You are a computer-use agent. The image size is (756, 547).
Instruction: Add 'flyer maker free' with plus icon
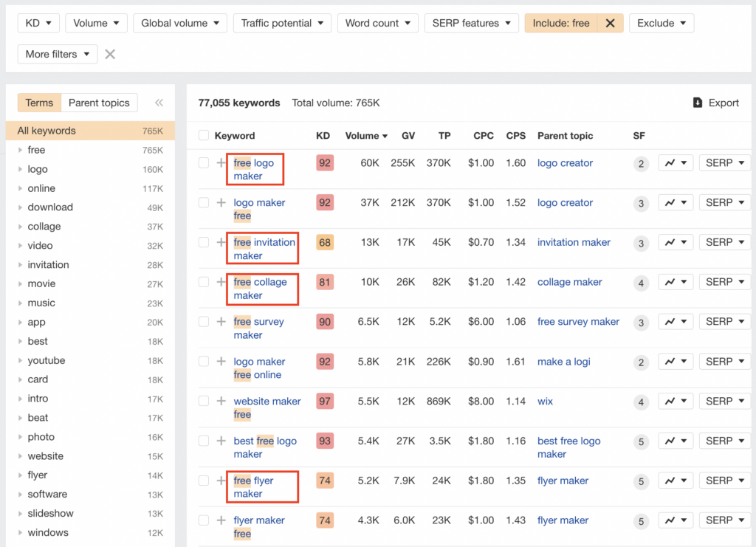(221, 520)
